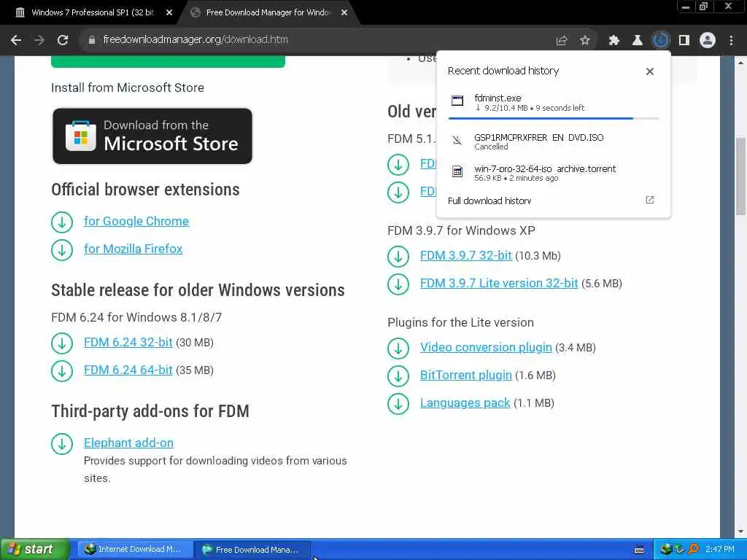Click the Download from Microsoft Store badge
Image resolution: width=747 pixels, height=560 pixels.
pyautogui.click(x=152, y=136)
